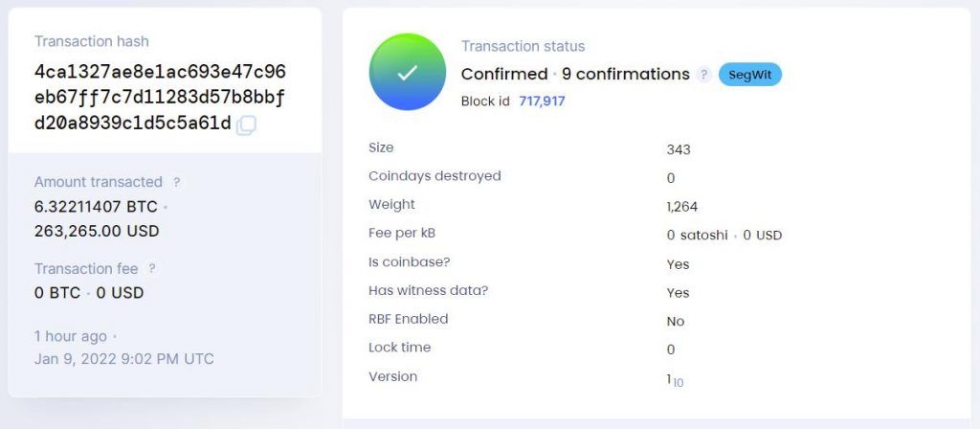Viewport: 980px width, 429px height.
Task: Click the 263,265.00 USD value
Action: tap(97, 231)
